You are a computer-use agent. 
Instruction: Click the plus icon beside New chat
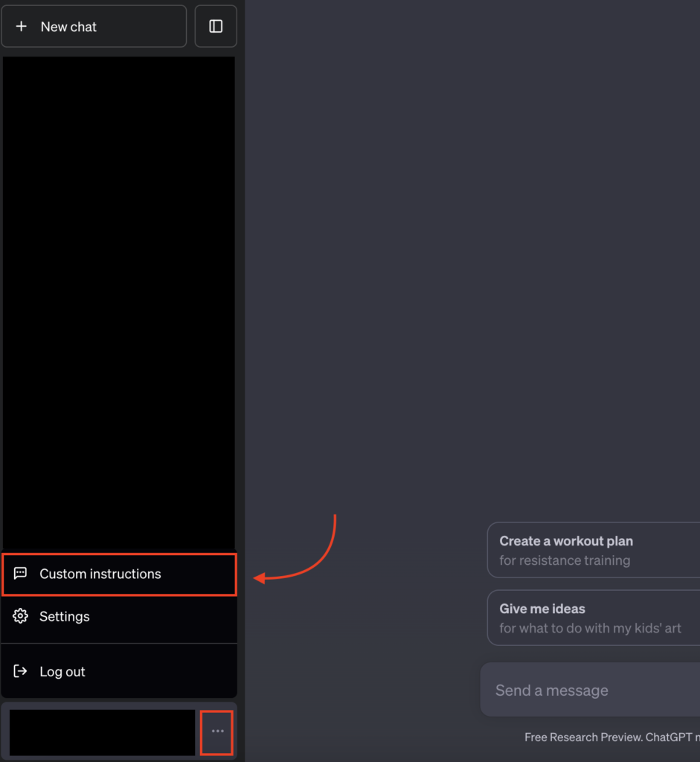[22, 27]
